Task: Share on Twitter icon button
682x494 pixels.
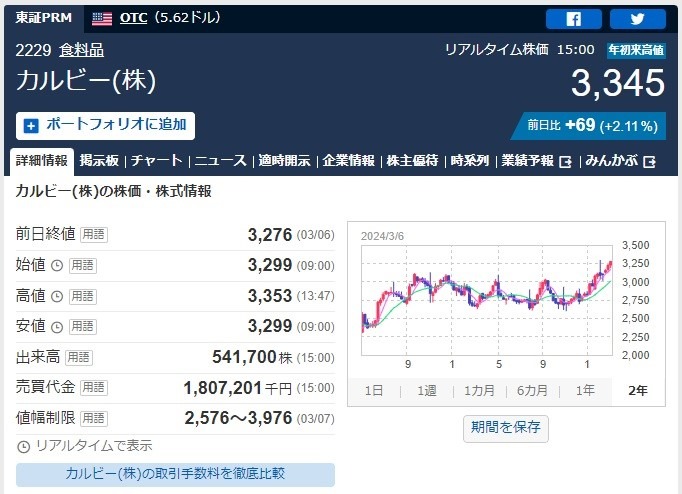Action: (x=638, y=19)
